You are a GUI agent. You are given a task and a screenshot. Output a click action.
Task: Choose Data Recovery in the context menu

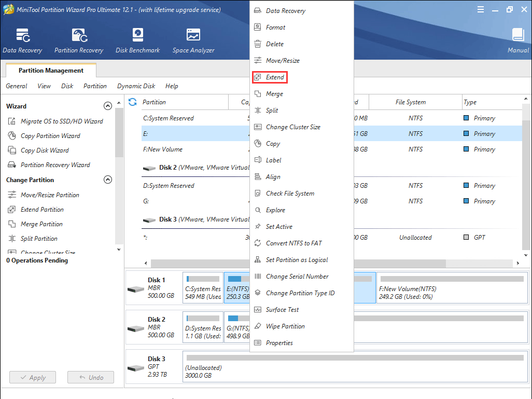(285, 11)
